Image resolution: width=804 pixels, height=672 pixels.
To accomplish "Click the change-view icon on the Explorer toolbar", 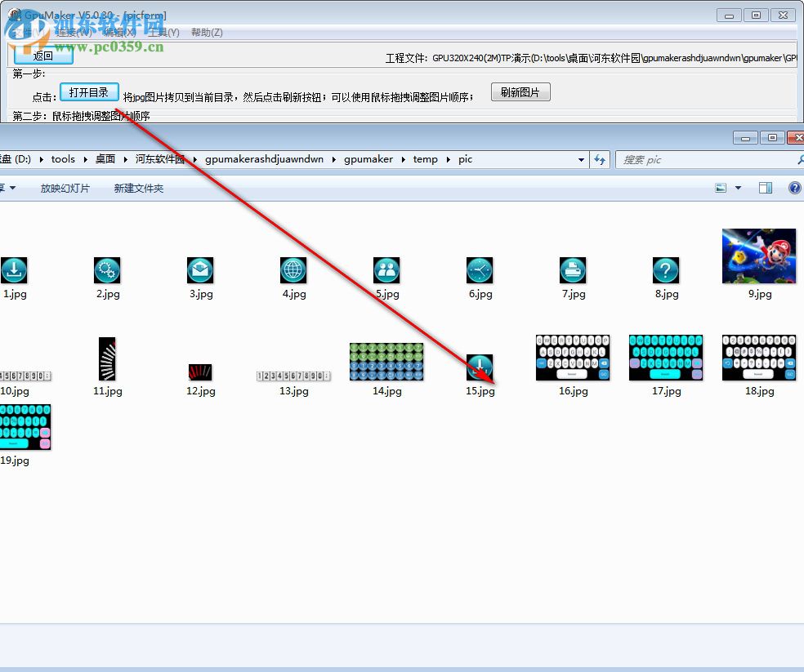I will (721, 187).
